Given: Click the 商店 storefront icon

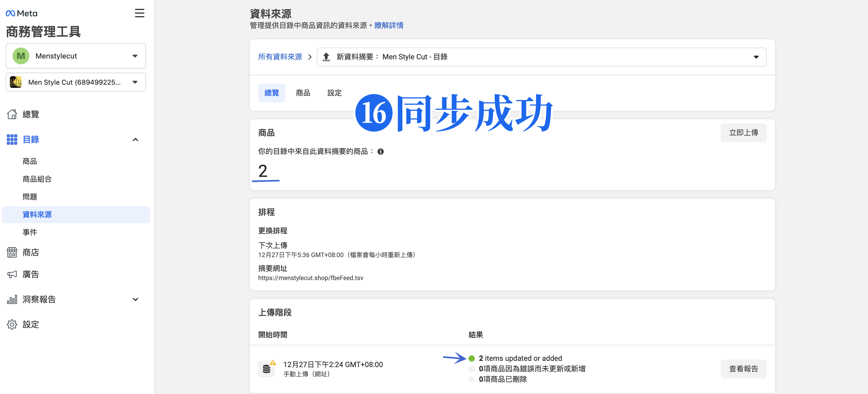Looking at the screenshot, I should point(12,252).
